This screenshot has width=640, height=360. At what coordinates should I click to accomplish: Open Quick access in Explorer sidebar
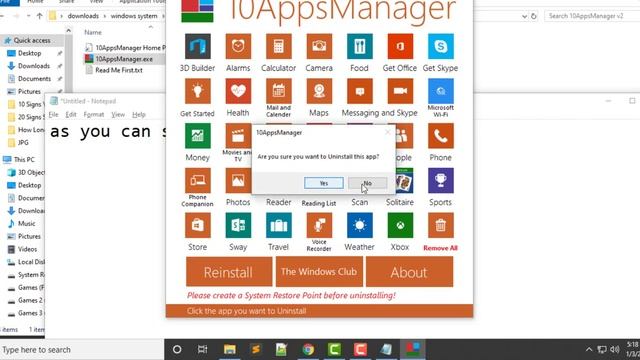[x=32, y=40]
